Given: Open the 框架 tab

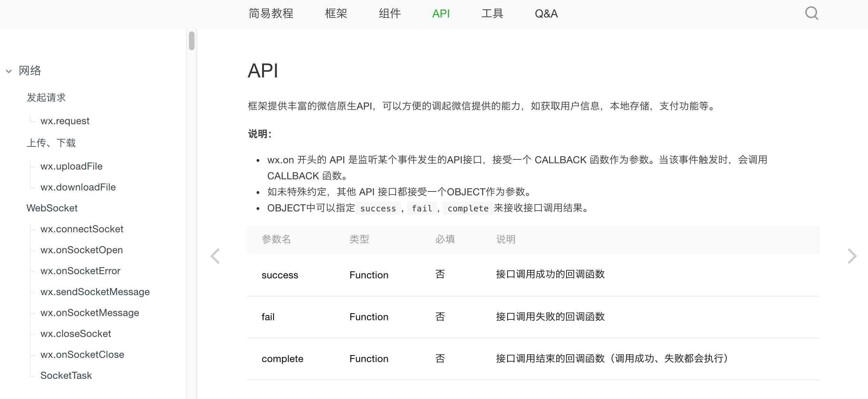Looking at the screenshot, I should [336, 13].
